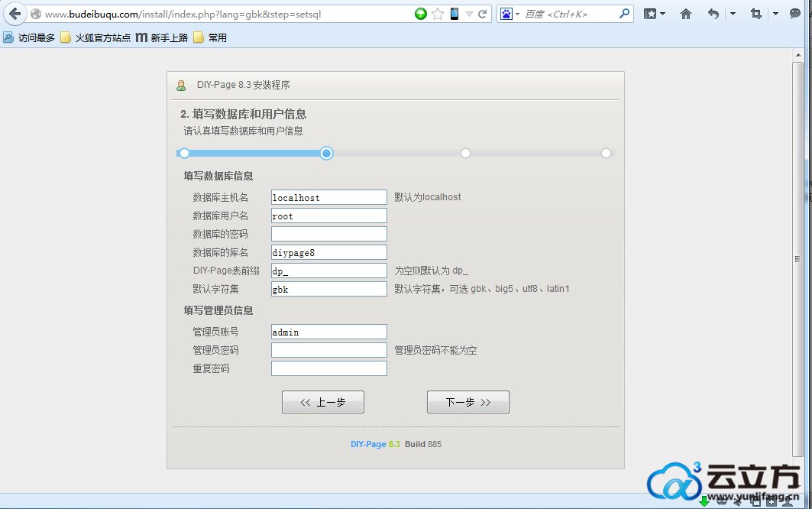The width and height of the screenshot is (812, 509).
Task: Click the DIY-Page installer user icon
Action: (x=181, y=86)
